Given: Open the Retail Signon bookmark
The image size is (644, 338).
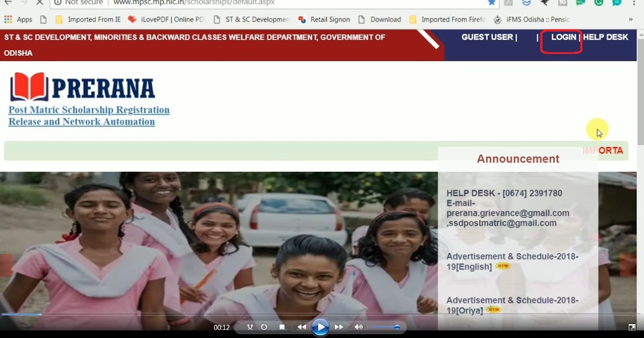Looking at the screenshot, I should (x=324, y=19).
